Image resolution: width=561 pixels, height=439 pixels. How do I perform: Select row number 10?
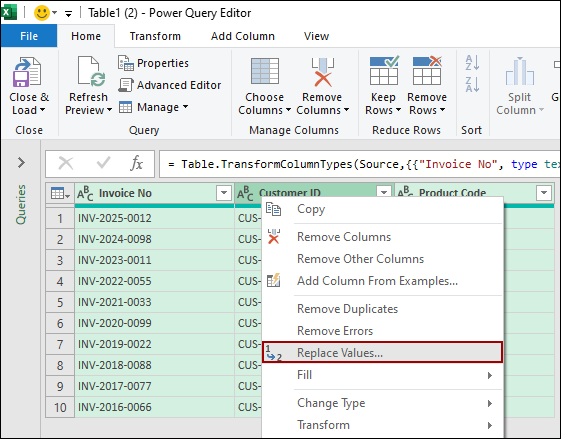(x=60, y=407)
